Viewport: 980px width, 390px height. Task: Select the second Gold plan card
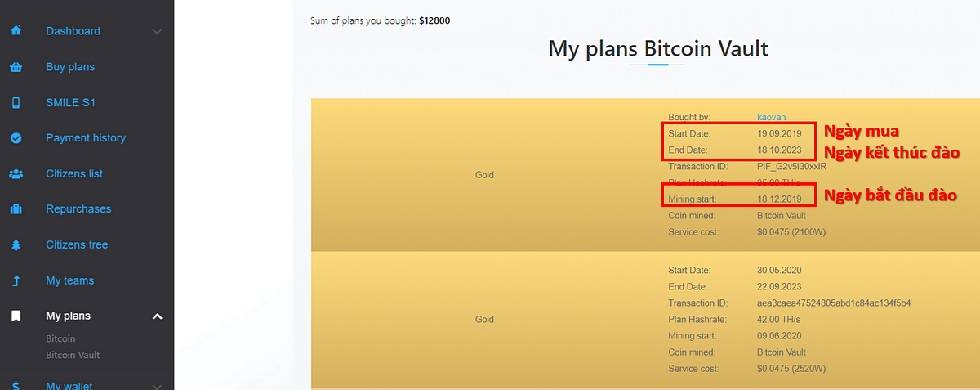coord(644,319)
